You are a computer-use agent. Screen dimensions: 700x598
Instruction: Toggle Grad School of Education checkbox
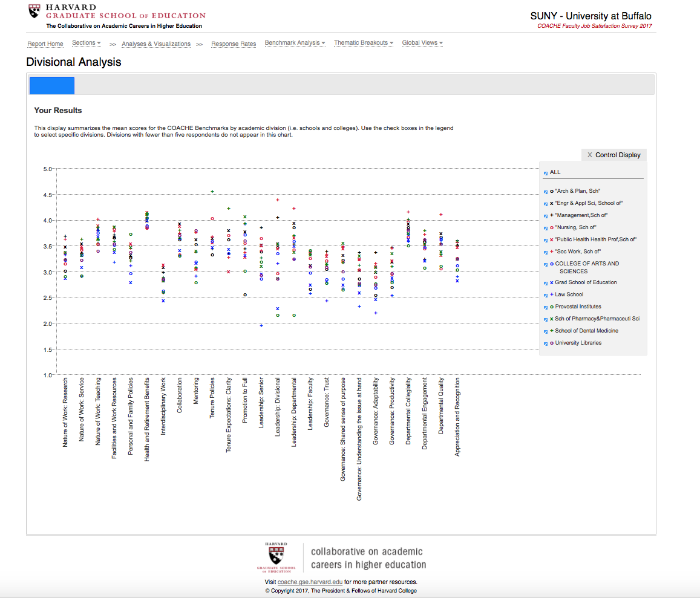[x=546, y=282]
